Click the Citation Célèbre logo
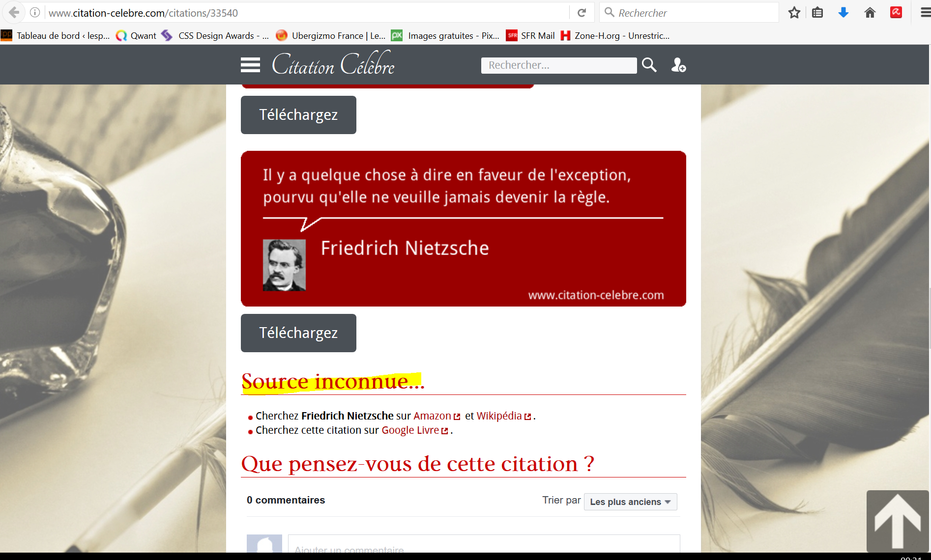931x560 pixels. click(x=333, y=64)
